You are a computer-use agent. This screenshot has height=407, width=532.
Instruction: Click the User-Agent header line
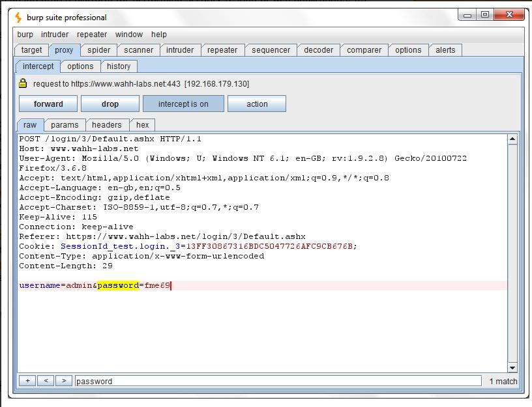pos(243,159)
